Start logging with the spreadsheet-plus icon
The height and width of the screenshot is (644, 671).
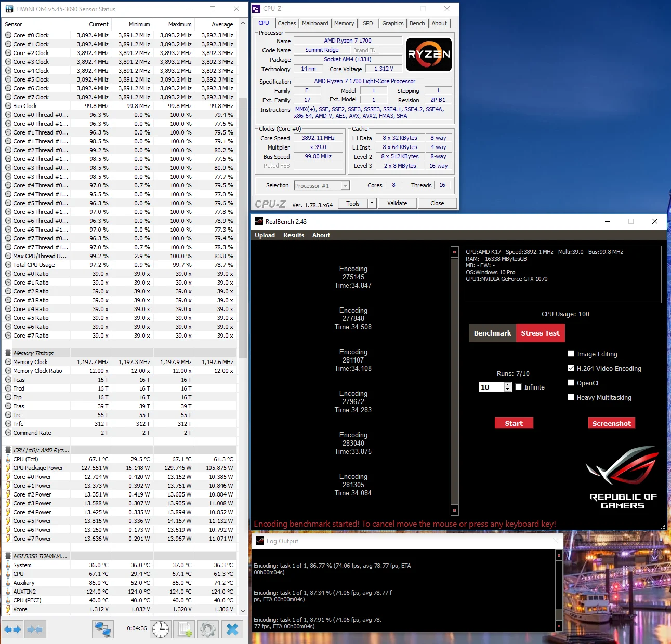click(x=185, y=629)
